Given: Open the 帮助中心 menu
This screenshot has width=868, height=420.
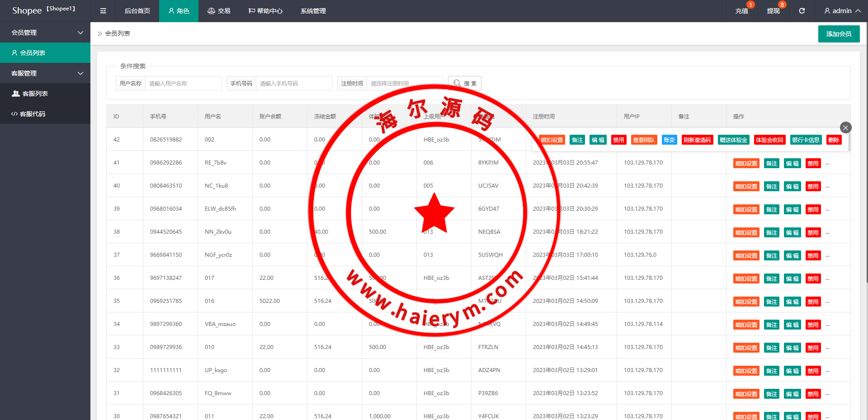Looking at the screenshot, I should 265,11.
